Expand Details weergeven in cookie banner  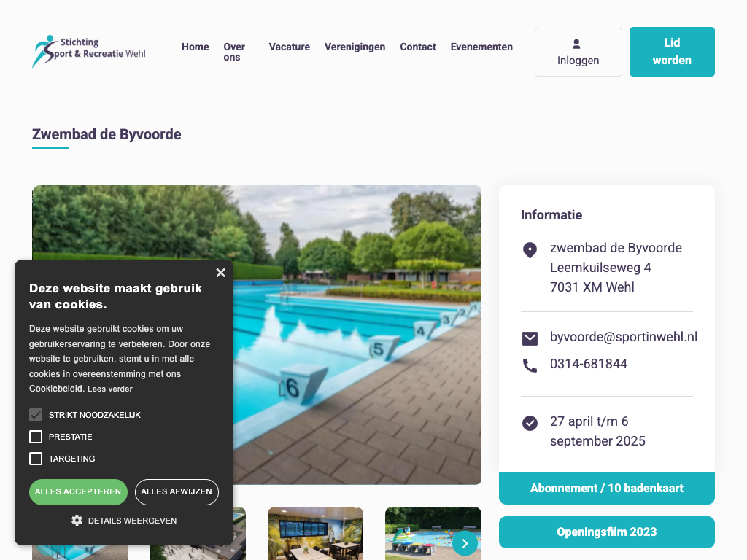pos(132,521)
